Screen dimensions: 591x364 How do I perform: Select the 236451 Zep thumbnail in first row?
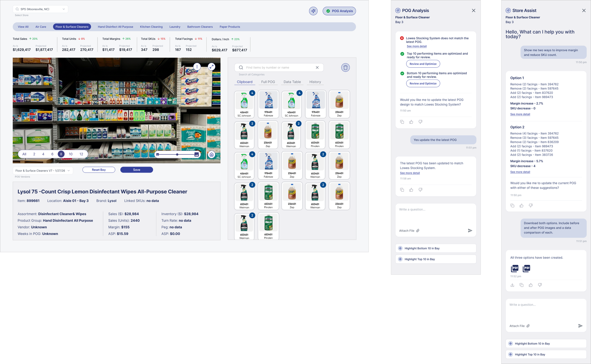point(339,104)
